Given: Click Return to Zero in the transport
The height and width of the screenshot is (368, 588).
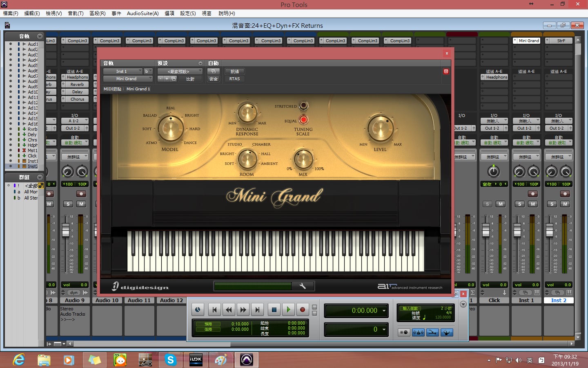Looking at the screenshot, I should 214,310.
